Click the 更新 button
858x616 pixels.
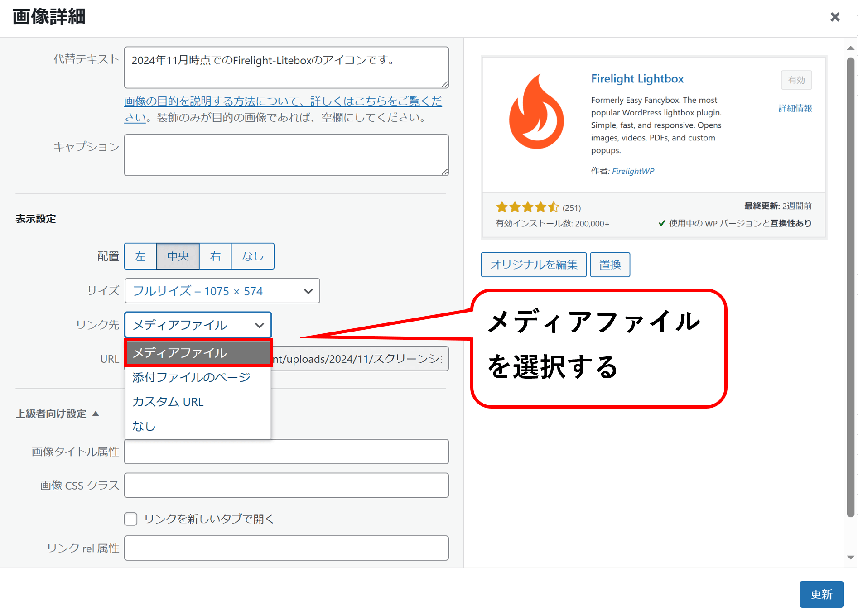[x=821, y=594]
